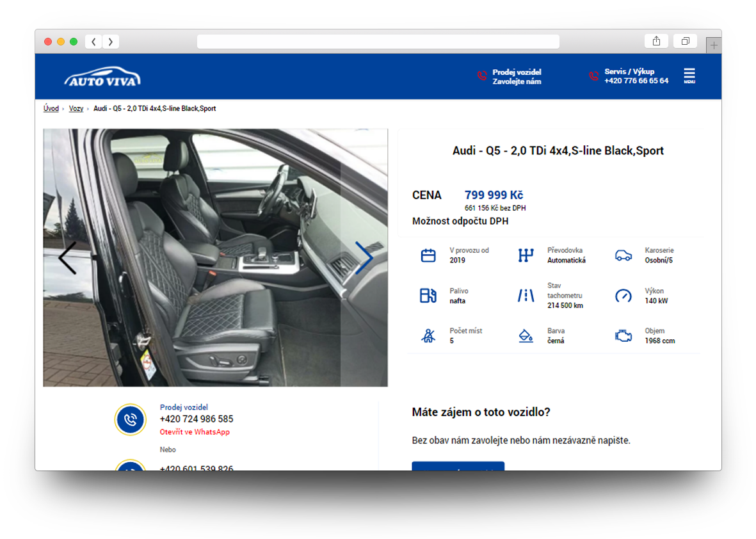The image size is (756, 539).
Task: Click the Auto Viva logo
Action: point(102,77)
